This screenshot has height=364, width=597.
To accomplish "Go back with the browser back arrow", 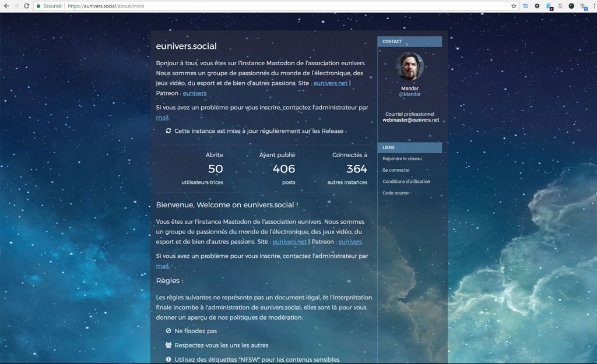I will (6, 6).
